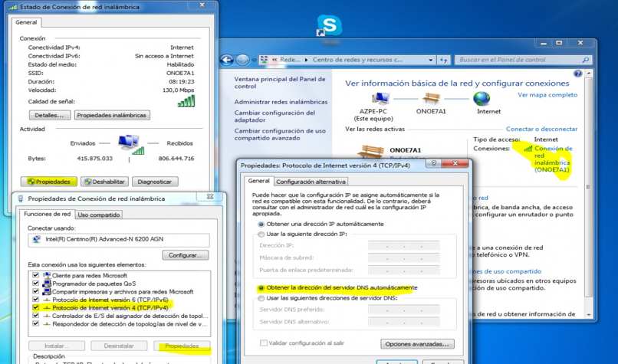Uncheck Cliente para redes Microsoft
This screenshot has height=364, width=618.
(x=36, y=275)
